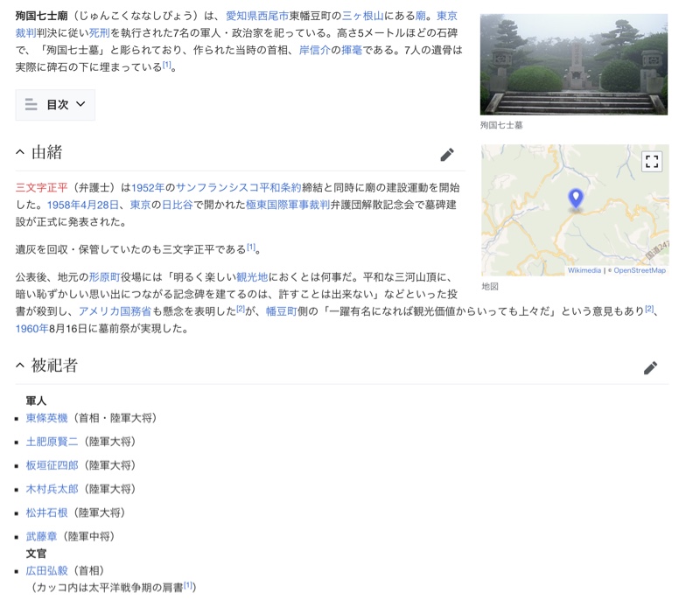This screenshot has height=600, width=700.
Task: Click the blue location pin on map
Action: tap(576, 198)
